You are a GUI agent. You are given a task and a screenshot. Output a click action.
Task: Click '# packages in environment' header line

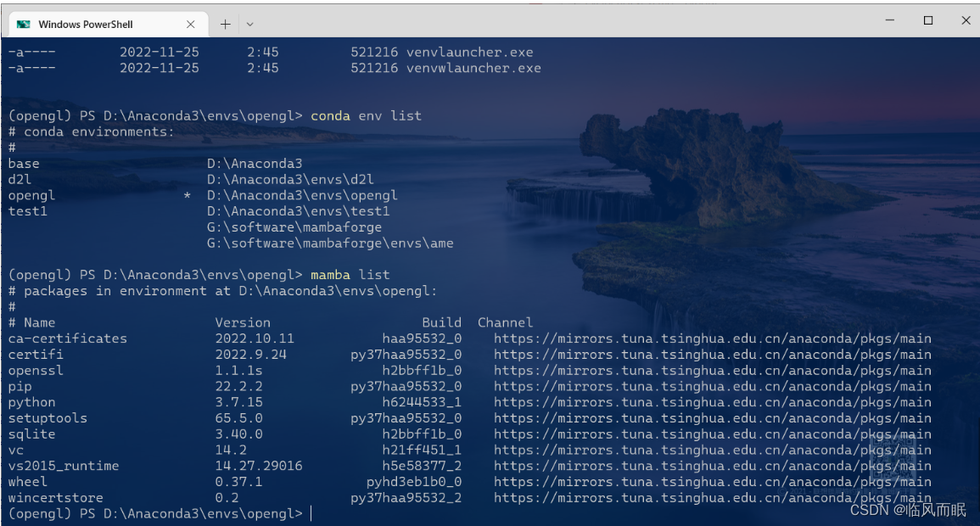222,291
